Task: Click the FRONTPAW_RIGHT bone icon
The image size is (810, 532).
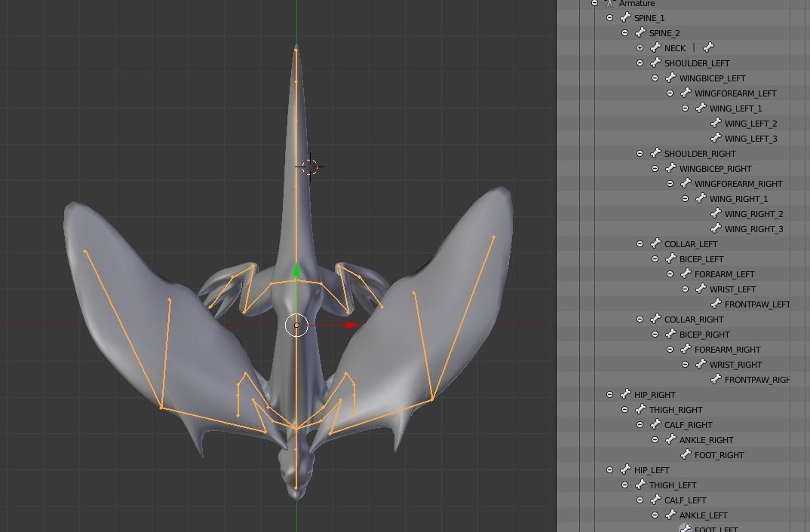Action: coord(716,379)
